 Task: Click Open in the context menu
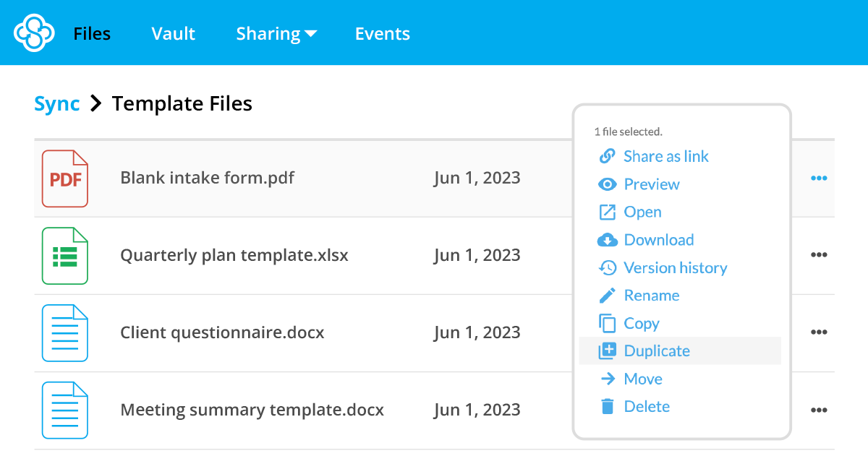(642, 212)
